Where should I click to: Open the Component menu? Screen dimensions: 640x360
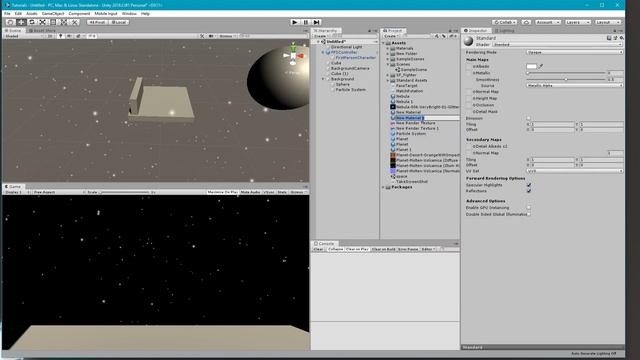point(79,13)
